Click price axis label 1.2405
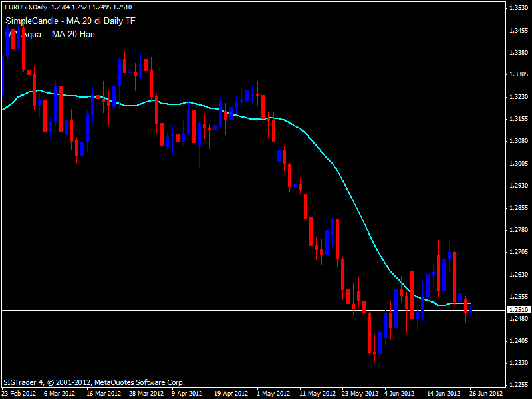Screen dimensions: 532x399 tap(519, 341)
